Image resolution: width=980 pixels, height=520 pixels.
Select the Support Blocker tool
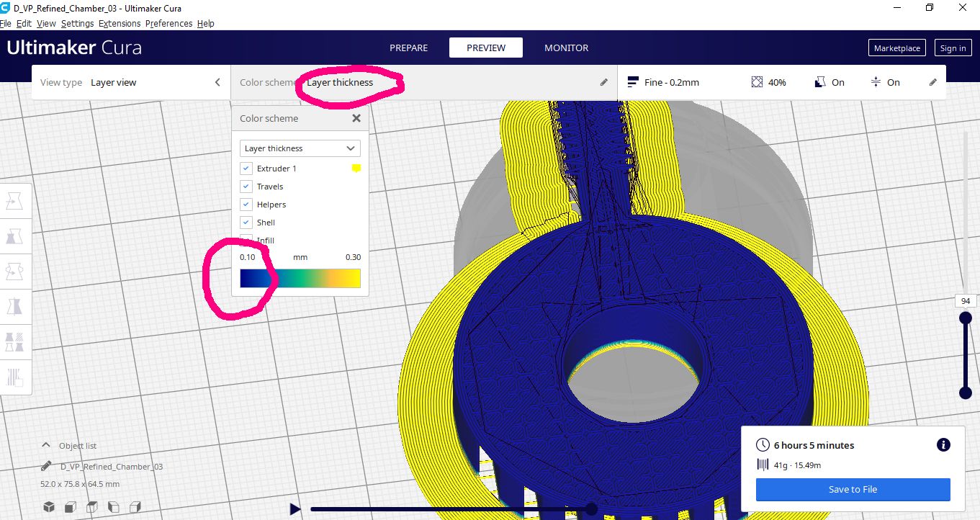pyautogui.click(x=14, y=376)
